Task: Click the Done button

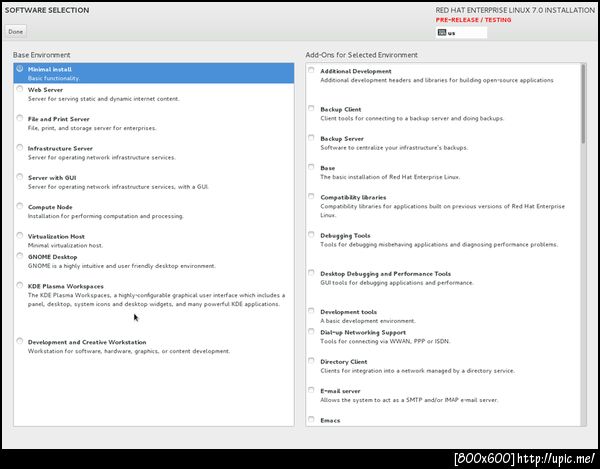Action: click(16, 32)
